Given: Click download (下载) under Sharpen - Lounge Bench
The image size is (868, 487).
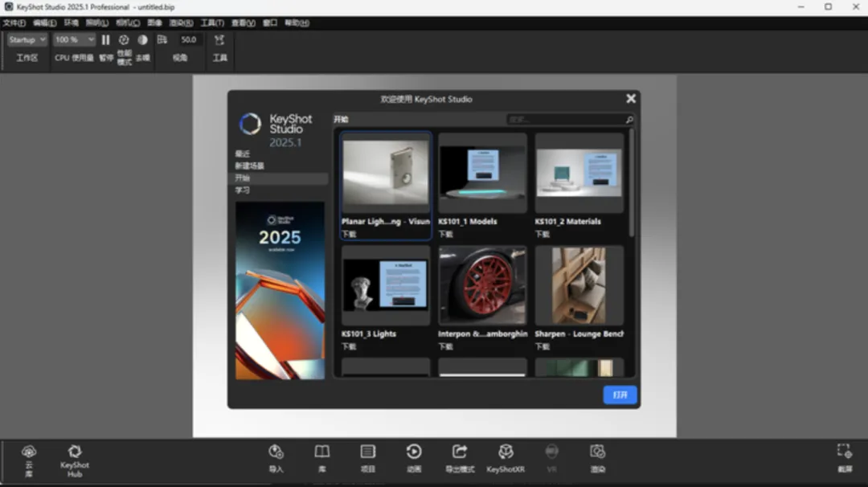Looking at the screenshot, I should tap(542, 346).
